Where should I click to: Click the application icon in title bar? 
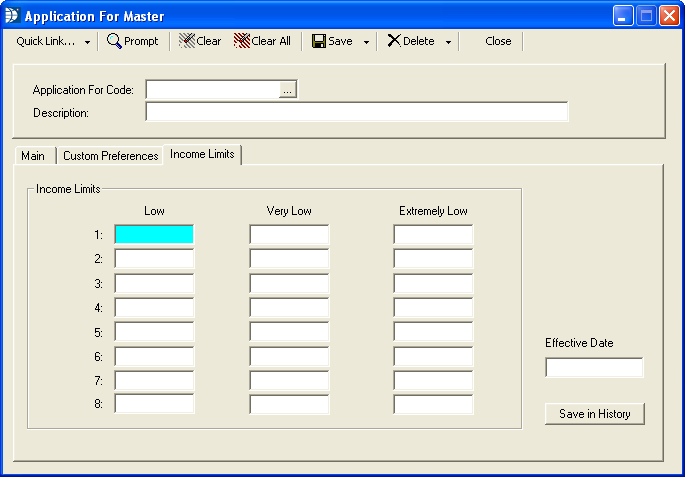[12, 16]
